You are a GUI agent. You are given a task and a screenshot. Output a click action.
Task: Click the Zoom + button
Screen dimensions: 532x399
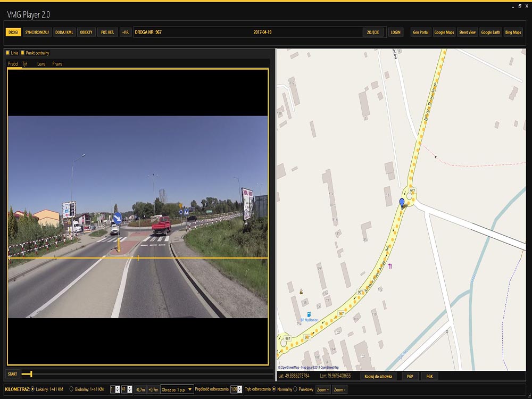point(322,389)
